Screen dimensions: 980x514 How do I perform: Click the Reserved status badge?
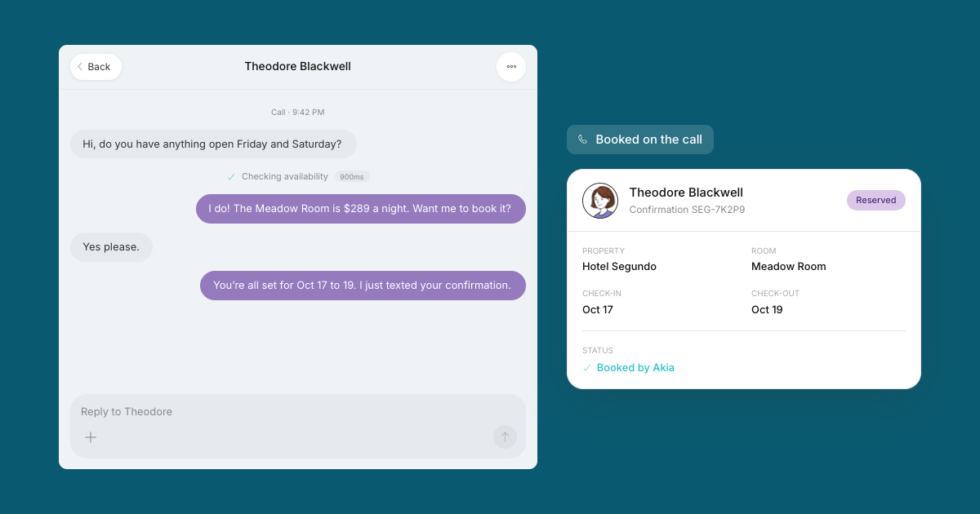pyautogui.click(x=876, y=200)
